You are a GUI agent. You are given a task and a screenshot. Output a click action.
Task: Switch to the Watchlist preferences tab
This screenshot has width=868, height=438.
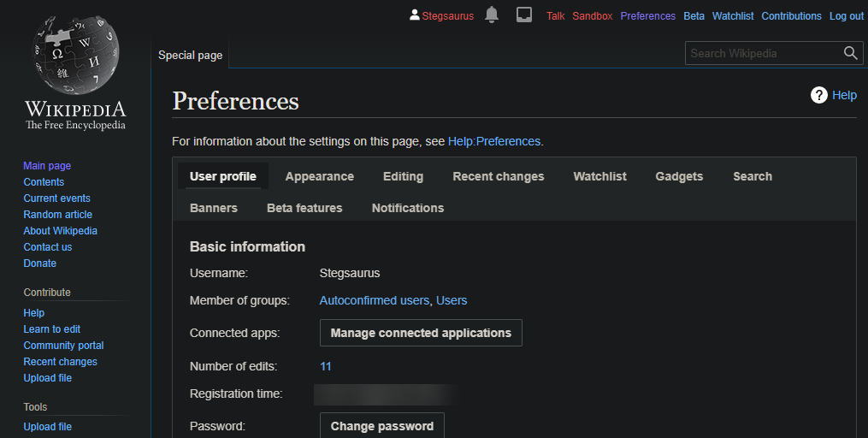tap(599, 176)
